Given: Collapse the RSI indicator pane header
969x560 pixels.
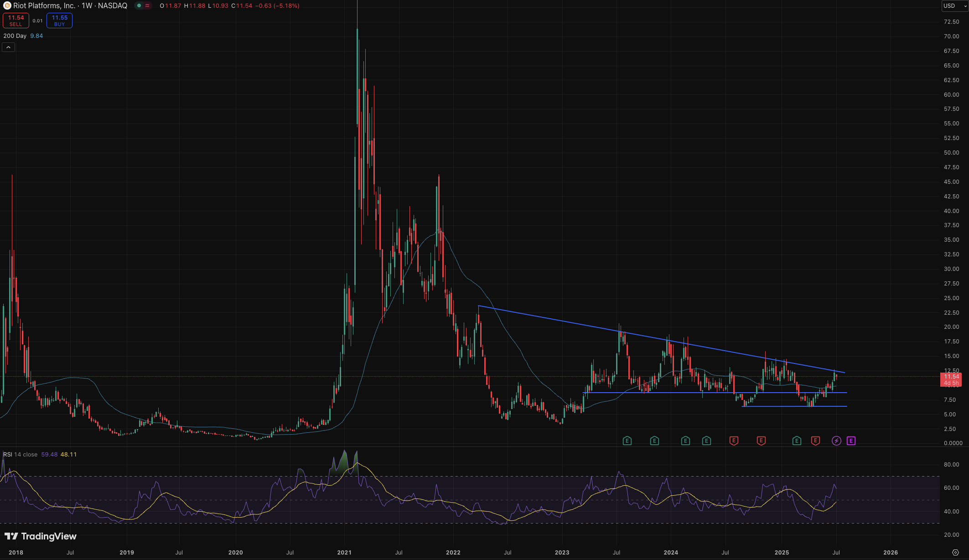Looking at the screenshot, I should click(x=9, y=454).
